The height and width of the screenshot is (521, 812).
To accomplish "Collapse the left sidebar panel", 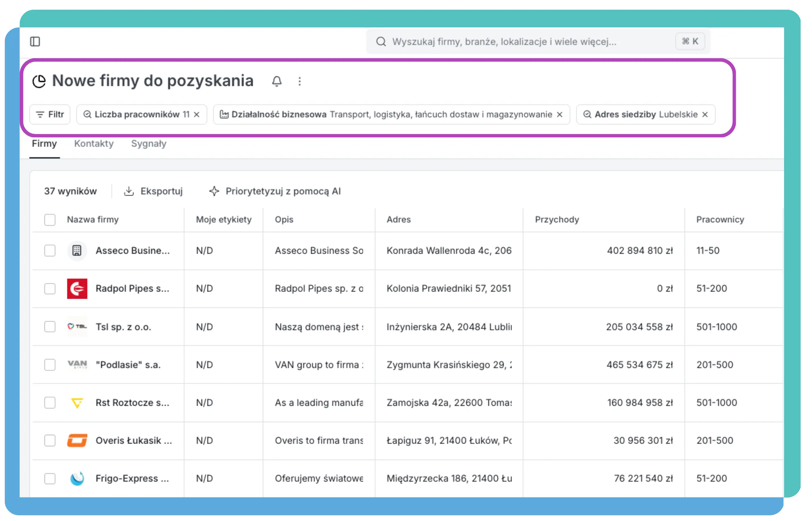I will [x=35, y=41].
